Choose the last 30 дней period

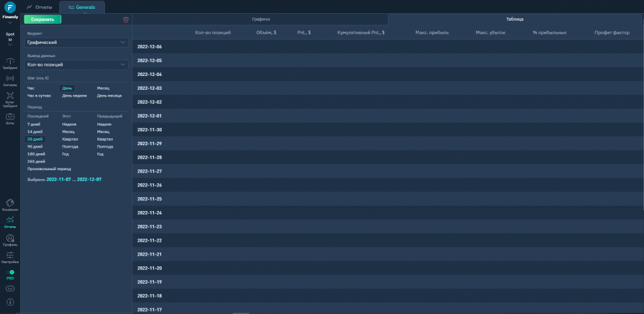point(35,139)
